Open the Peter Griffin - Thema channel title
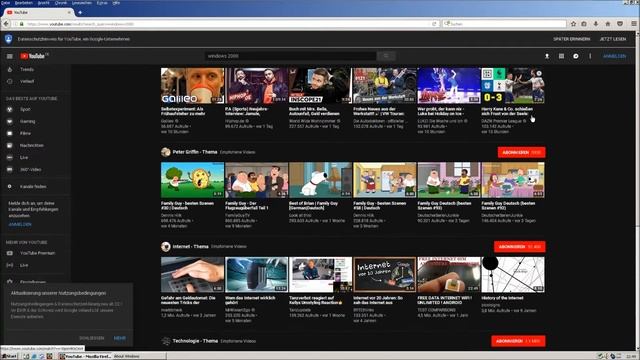 [x=195, y=152]
